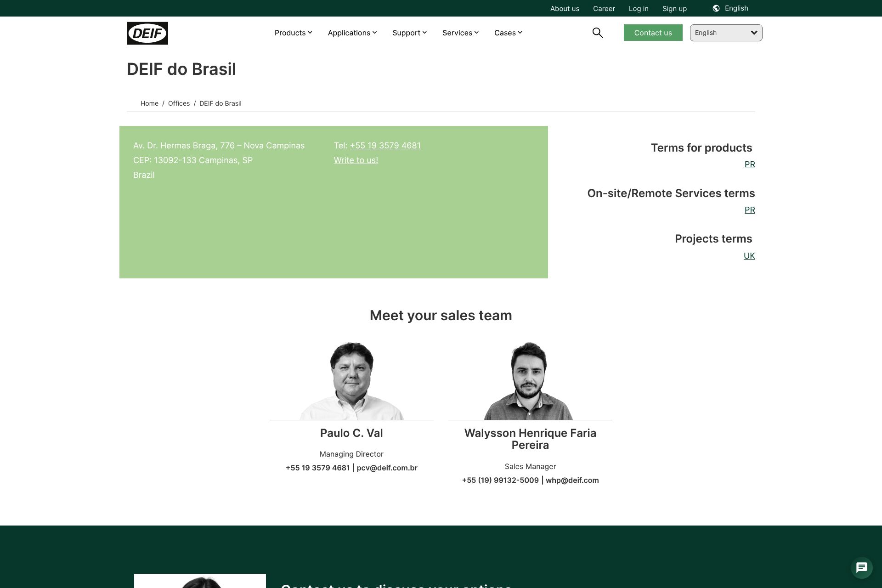The width and height of the screenshot is (882, 588).
Task: Click Paulo C. Val's photo
Action: [x=351, y=380]
